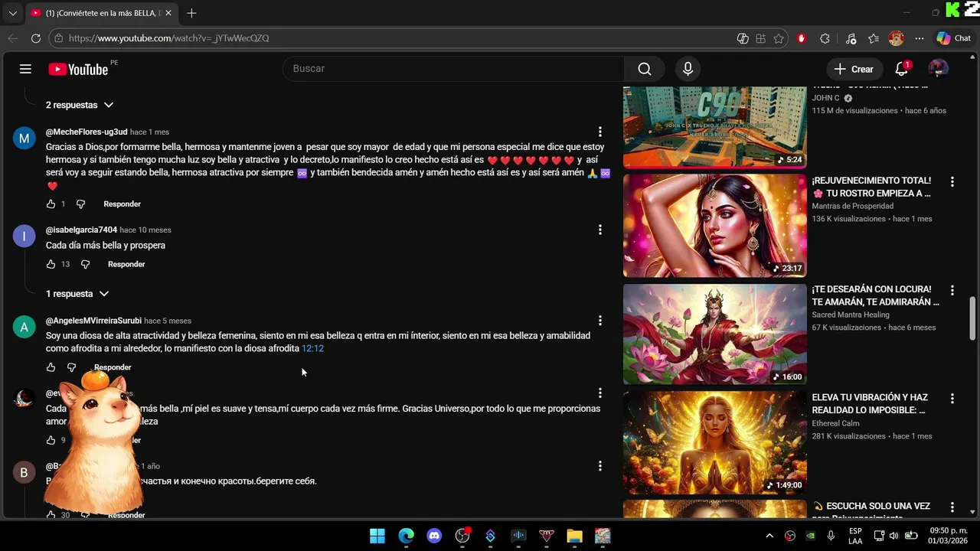Launch Microsoft Edge from the taskbar
This screenshot has width=980, height=551.
click(x=406, y=536)
